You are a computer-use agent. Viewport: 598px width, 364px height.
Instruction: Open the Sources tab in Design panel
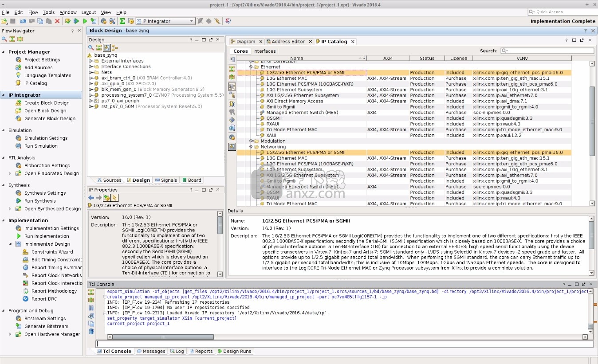point(109,180)
